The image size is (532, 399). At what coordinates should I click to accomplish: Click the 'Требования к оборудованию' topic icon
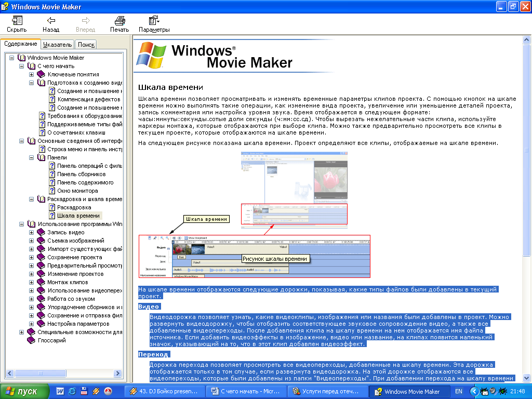coord(42,116)
